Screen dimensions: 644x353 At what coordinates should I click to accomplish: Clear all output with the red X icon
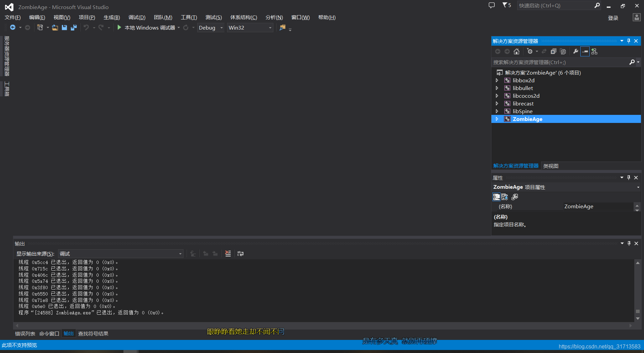click(x=228, y=254)
